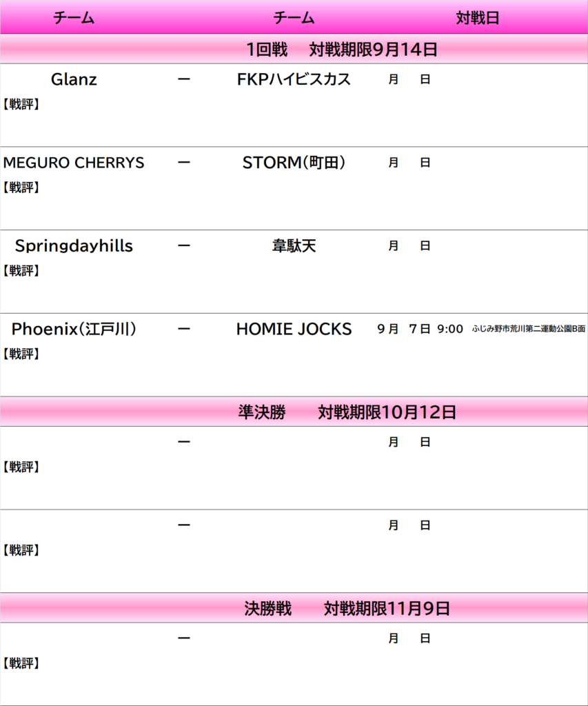Click the Glanz team name

pyautogui.click(x=74, y=80)
